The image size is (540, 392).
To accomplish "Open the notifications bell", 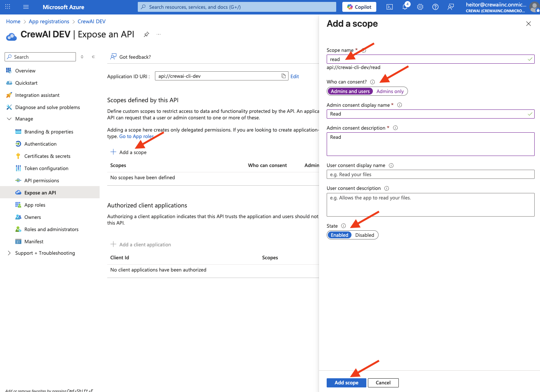I will (x=405, y=7).
